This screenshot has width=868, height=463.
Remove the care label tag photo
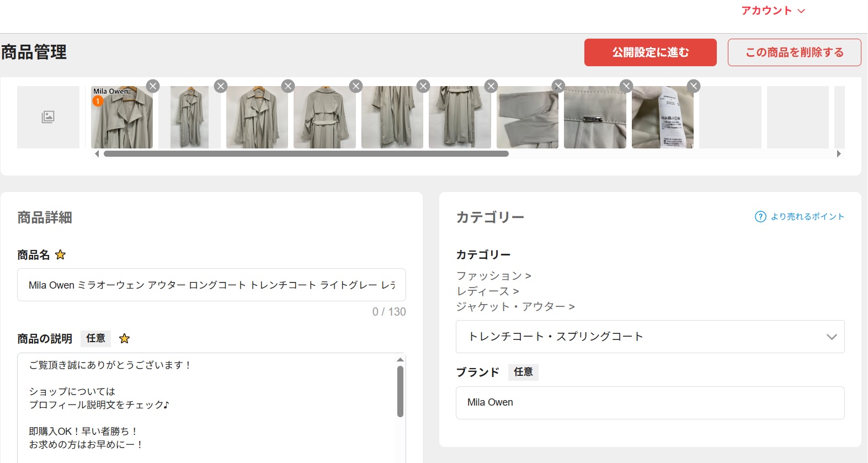[694, 86]
